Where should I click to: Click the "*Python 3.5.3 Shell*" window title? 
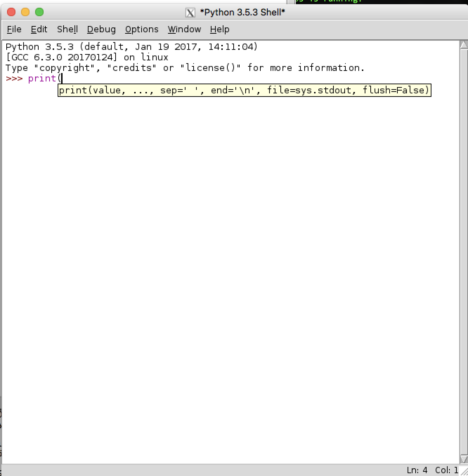coord(242,12)
